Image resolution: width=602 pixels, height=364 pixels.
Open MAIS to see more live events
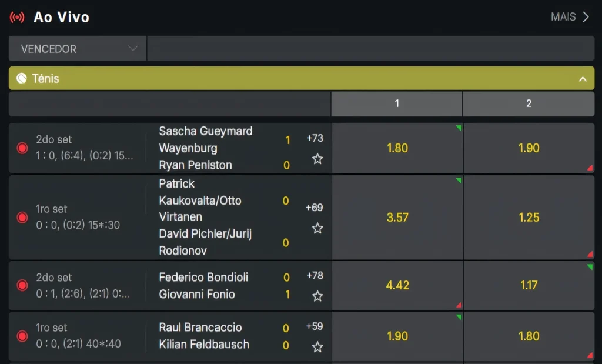(570, 17)
